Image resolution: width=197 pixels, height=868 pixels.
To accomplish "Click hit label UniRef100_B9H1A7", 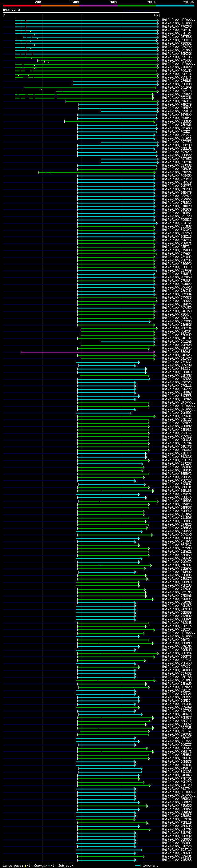I will pyautogui.click(x=177, y=30).
